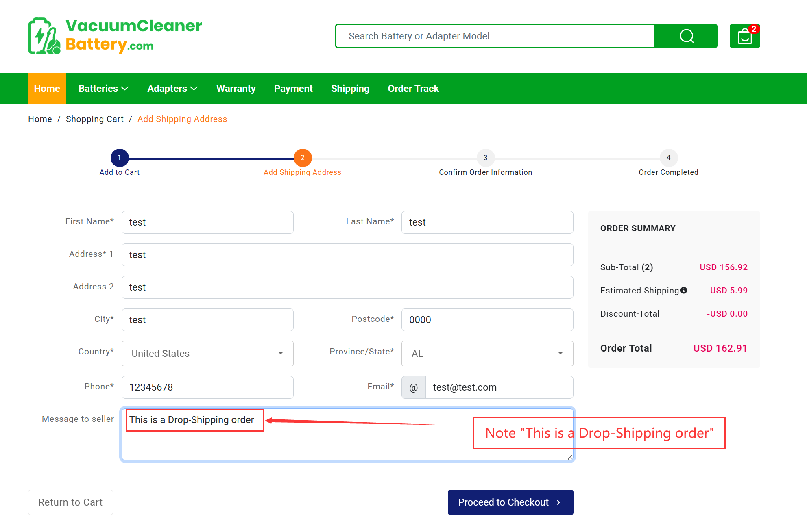Image resolution: width=807 pixels, height=532 pixels.
Task: Click the cart badge showing 2 items
Action: coord(755,29)
